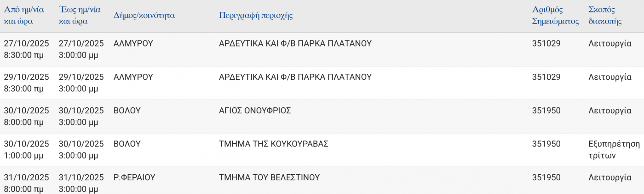Click start date 27/10/2025 8:30:00 πμ

(x=26, y=49)
